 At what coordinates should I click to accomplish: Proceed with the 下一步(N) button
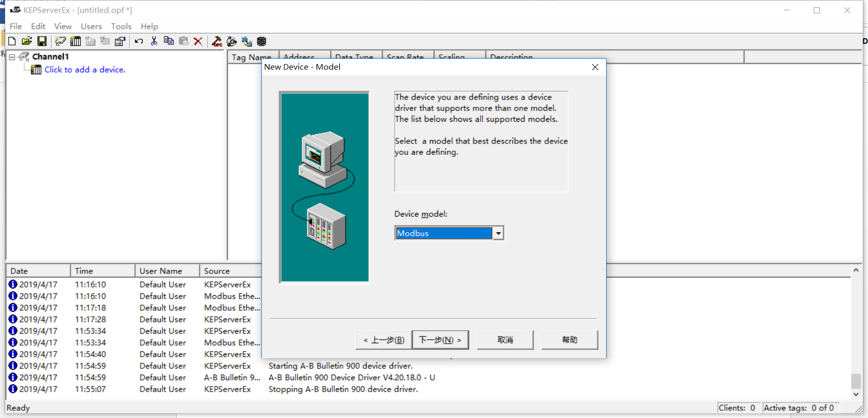click(440, 340)
